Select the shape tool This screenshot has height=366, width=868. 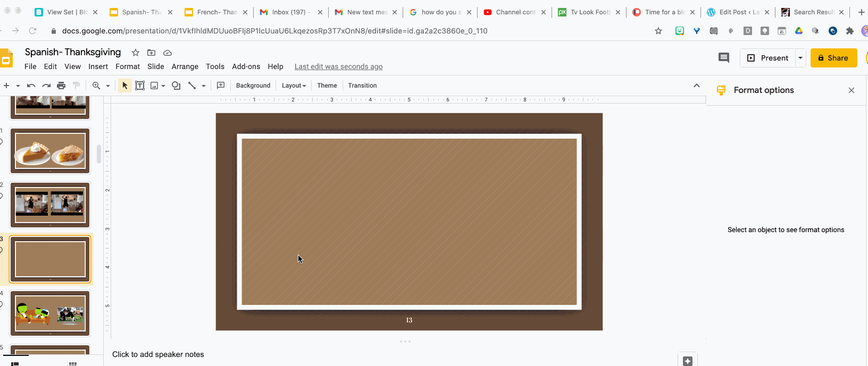[x=176, y=86]
